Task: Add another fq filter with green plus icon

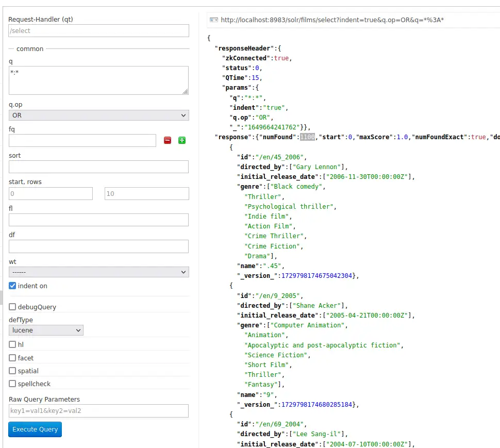Action: tap(182, 140)
